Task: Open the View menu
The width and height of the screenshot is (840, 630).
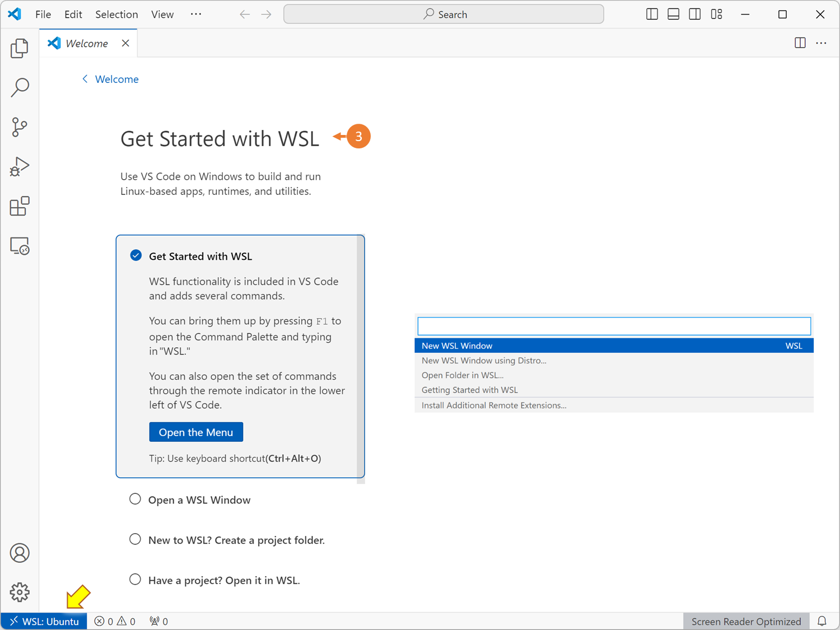Action: [x=162, y=14]
